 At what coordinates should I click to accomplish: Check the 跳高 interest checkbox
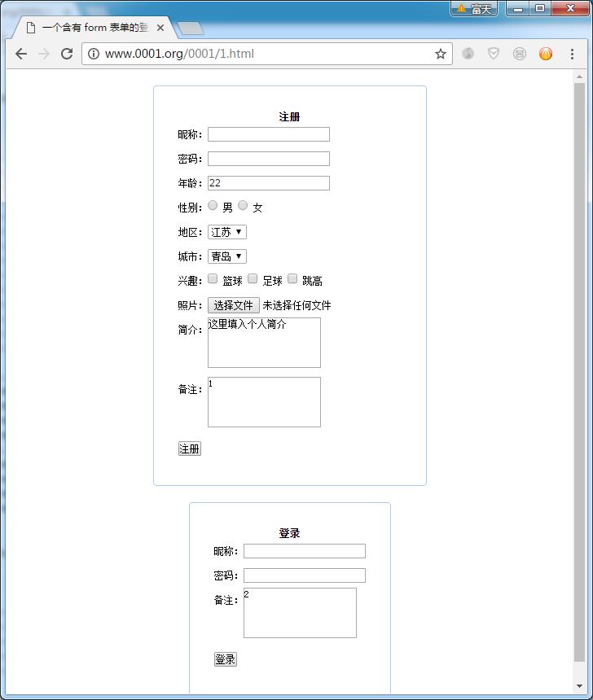(x=292, y=278)
